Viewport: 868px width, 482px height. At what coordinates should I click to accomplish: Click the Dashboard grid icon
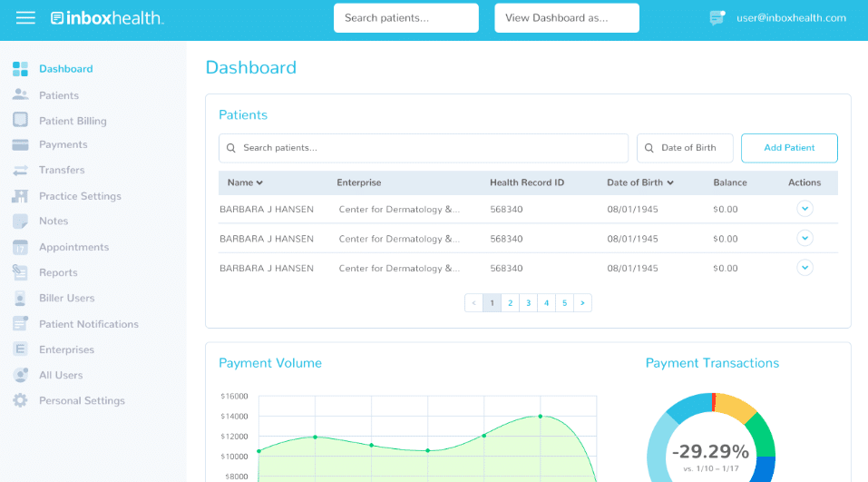20,69
